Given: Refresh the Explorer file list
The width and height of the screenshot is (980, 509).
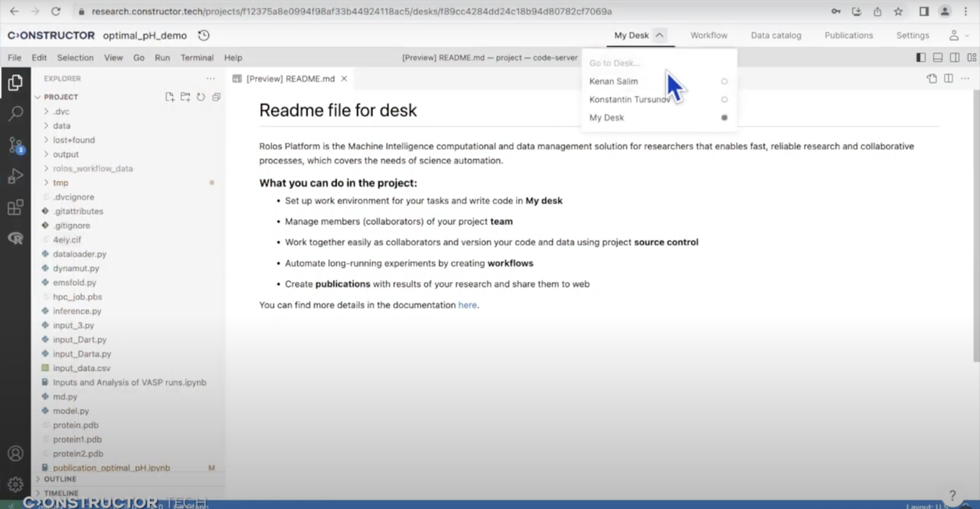Looking at the screenshot, I should 201,97.
